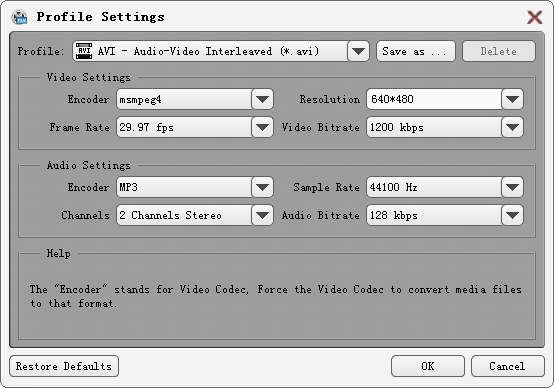Click the Sample Rate label
The image size is (554, 388).
coord(326,187)
